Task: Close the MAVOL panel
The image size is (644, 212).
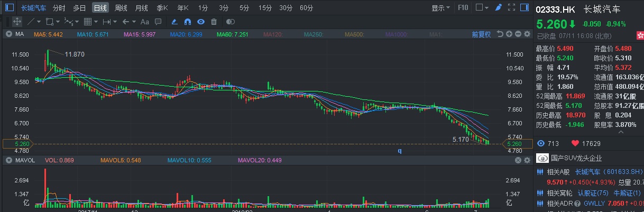Action: (x=517, y=160)
